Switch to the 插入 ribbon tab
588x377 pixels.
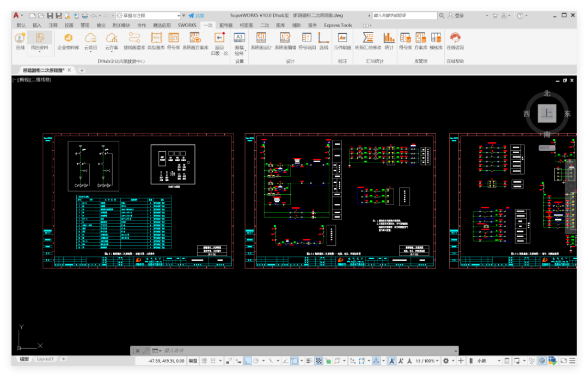pyautogui.click(x=37, y=25)
